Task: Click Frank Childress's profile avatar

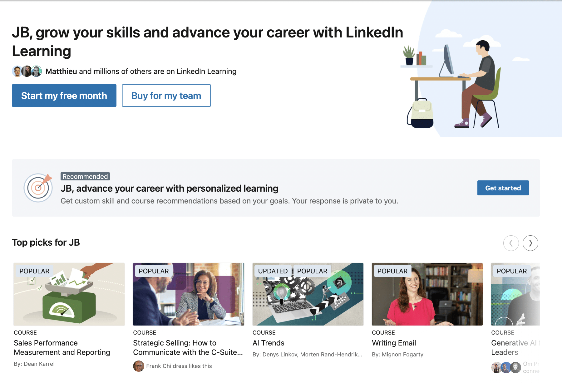Action: pyautogui.click(x=139, y=366)
